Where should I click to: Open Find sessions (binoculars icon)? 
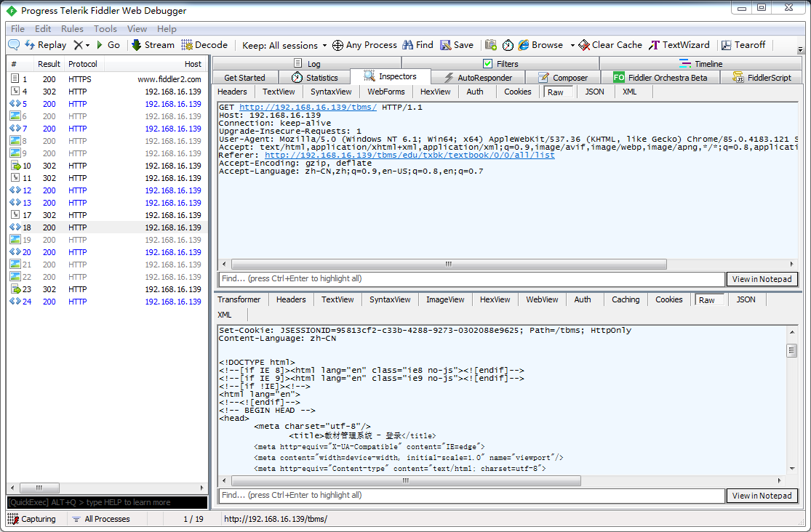click(x=418, y=45)
